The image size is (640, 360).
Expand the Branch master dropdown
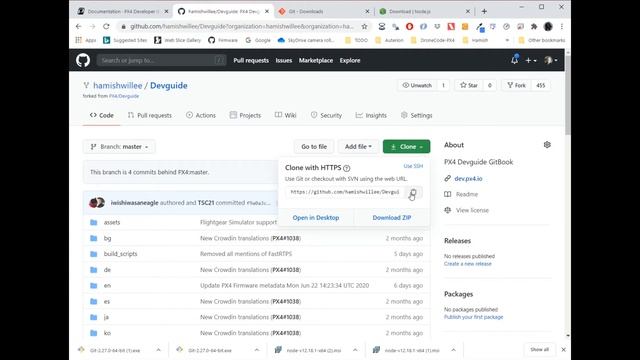click(119, 147)
